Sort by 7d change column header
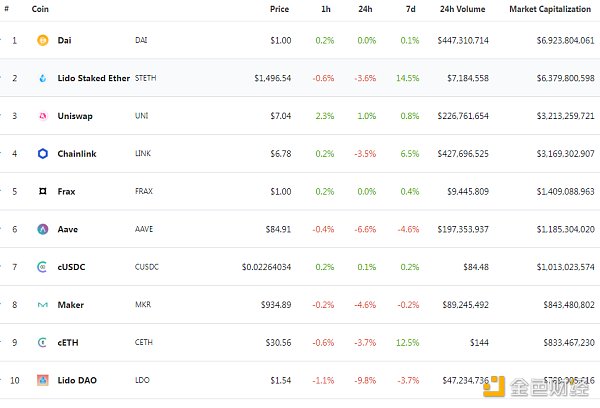 coord(411,9)
